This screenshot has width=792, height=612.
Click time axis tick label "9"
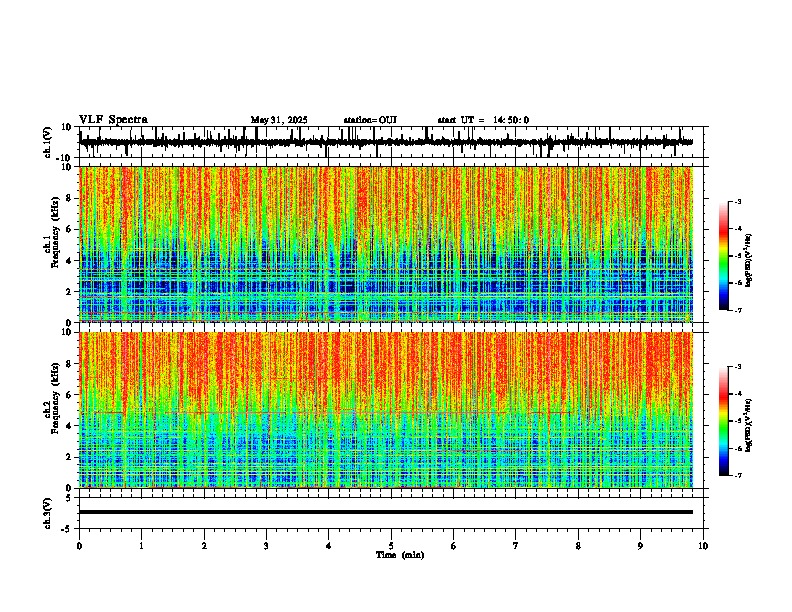coord(640,546)
